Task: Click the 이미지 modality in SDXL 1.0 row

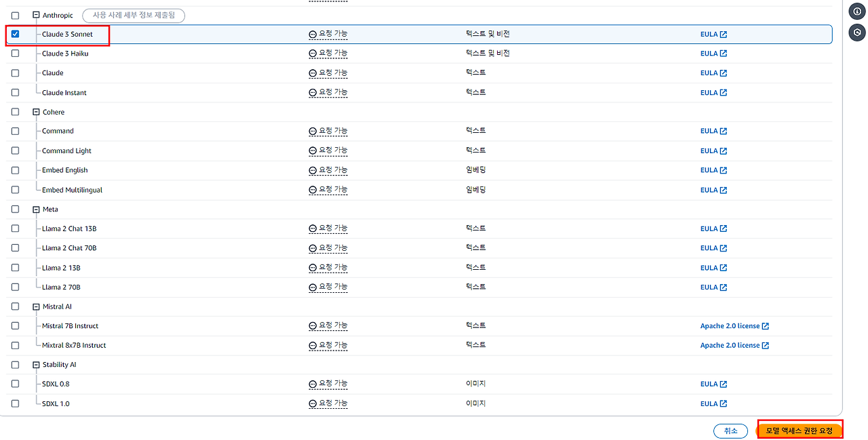Action: point(476,403)
